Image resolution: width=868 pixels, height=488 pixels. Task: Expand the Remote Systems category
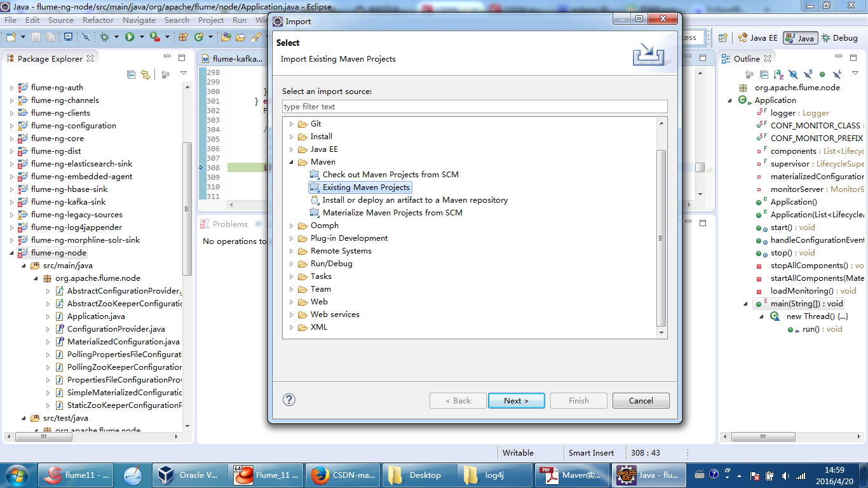[292, 251]
